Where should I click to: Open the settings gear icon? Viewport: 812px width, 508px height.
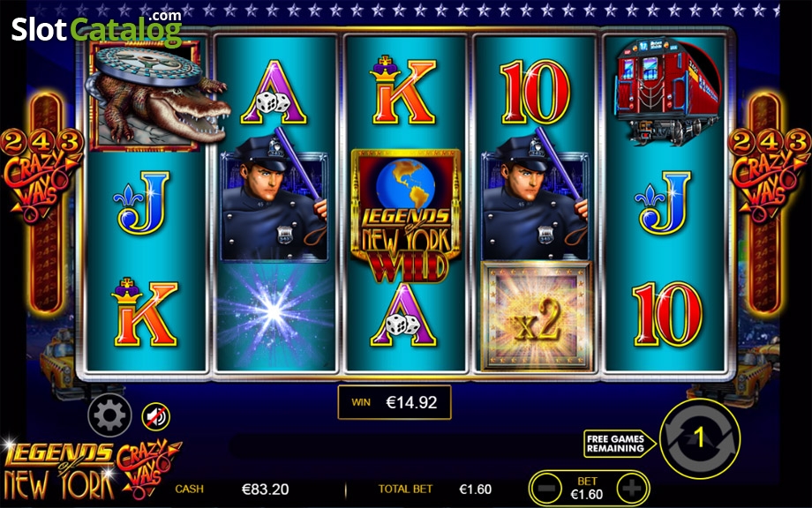coord(109,415)
